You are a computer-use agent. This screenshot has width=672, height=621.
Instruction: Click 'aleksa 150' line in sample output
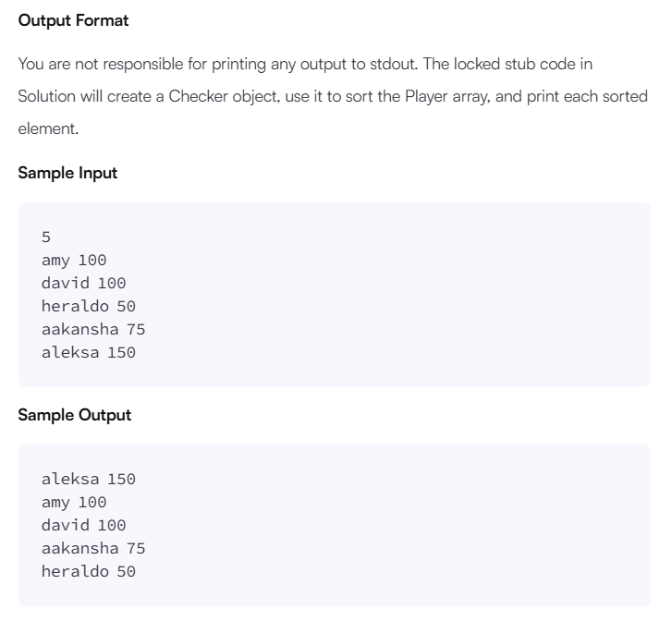pyautogui.click(x=89, y=479)
